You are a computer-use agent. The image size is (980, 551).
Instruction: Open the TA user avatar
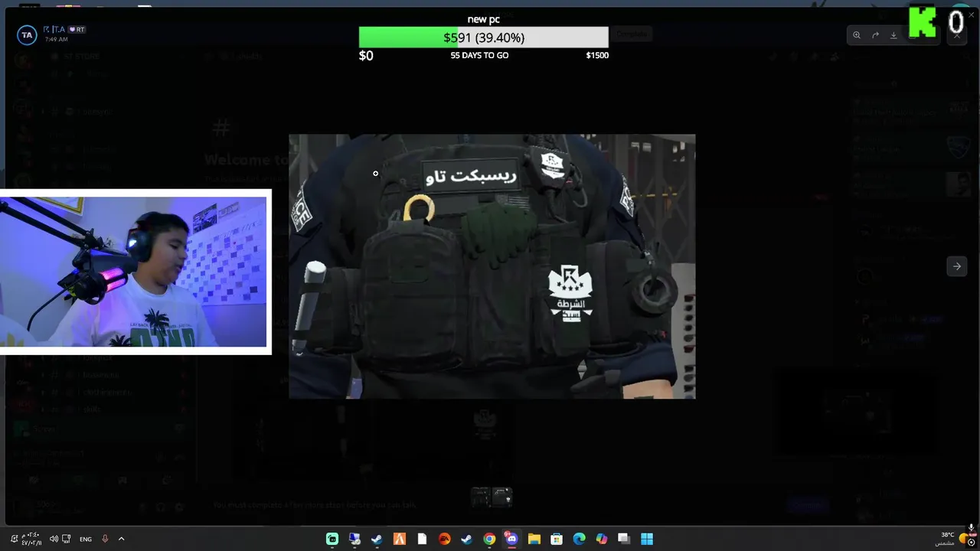(x=27, y=35)
